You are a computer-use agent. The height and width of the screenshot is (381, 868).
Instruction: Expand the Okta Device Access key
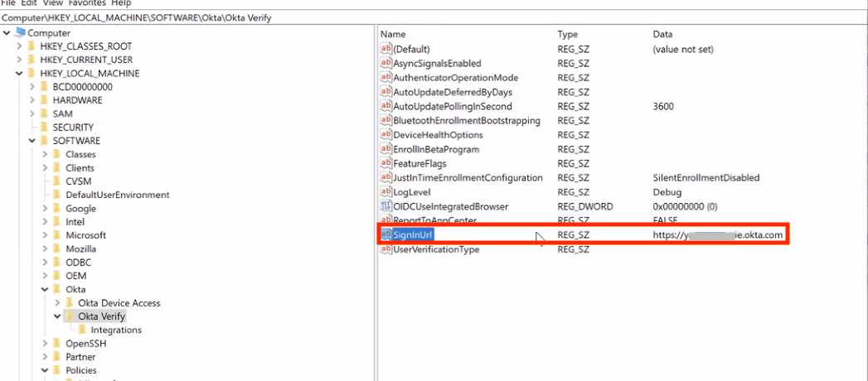tap(57, 303)
